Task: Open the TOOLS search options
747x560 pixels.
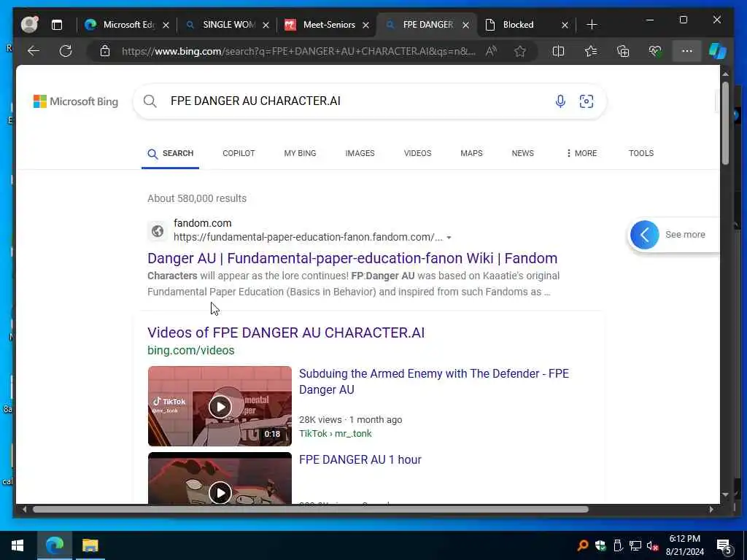Action: pos(640,153)
